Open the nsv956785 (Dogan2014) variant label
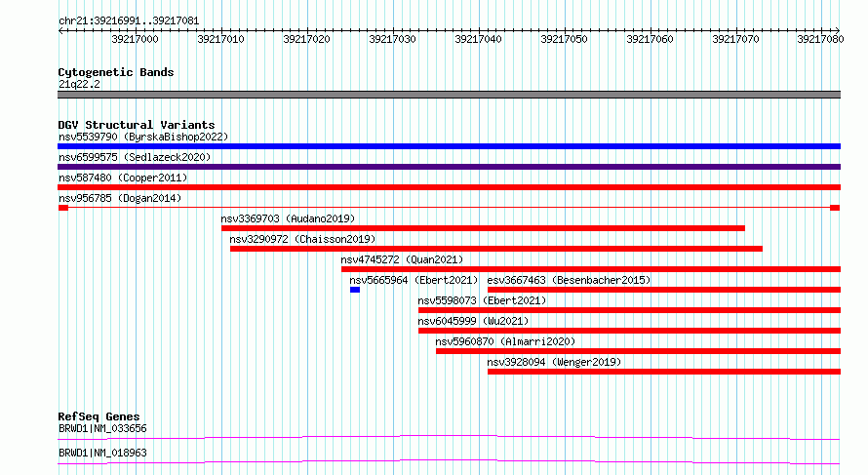 pyautogui.click(x=120, y=198)
